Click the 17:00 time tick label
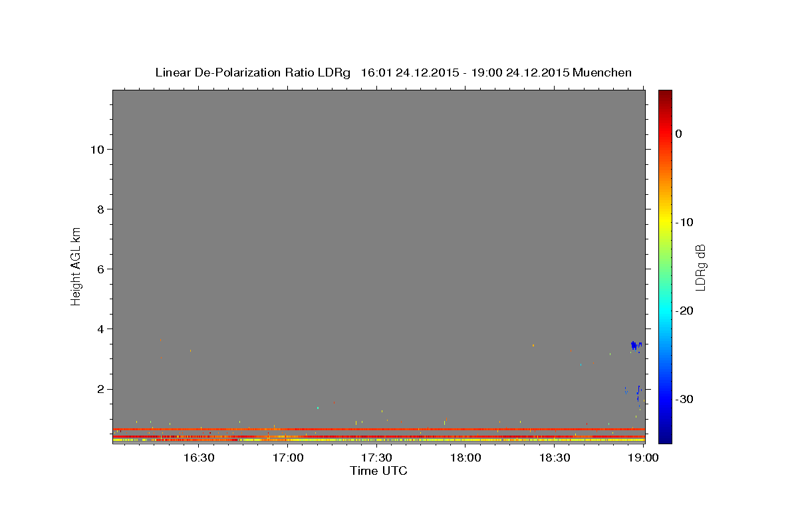This screenshot has width=798, height=532. click(288, 458)
